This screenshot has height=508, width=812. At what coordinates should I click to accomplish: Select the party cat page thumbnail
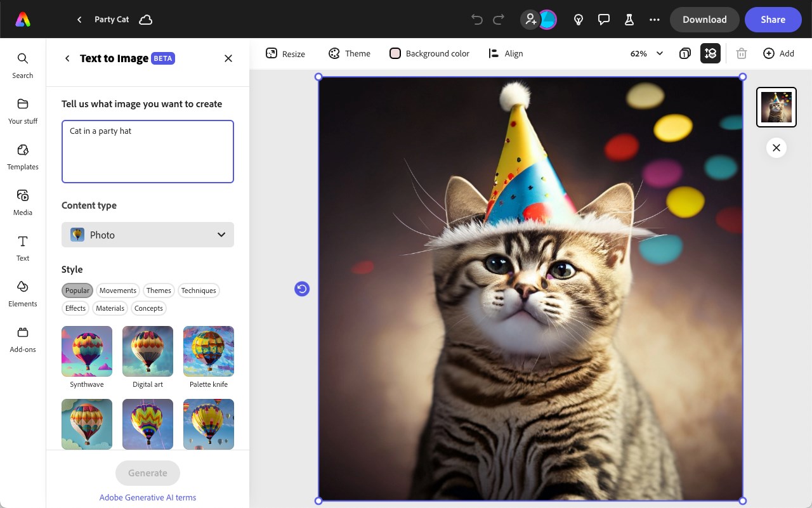click(x=776, y=107)
